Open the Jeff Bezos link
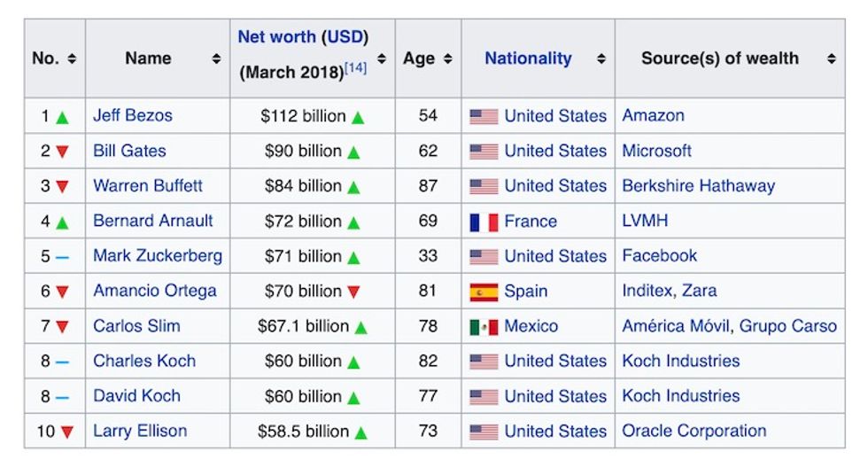Image resolution: width=868 pixels, height=475 pixels. (x=133, y=115)
